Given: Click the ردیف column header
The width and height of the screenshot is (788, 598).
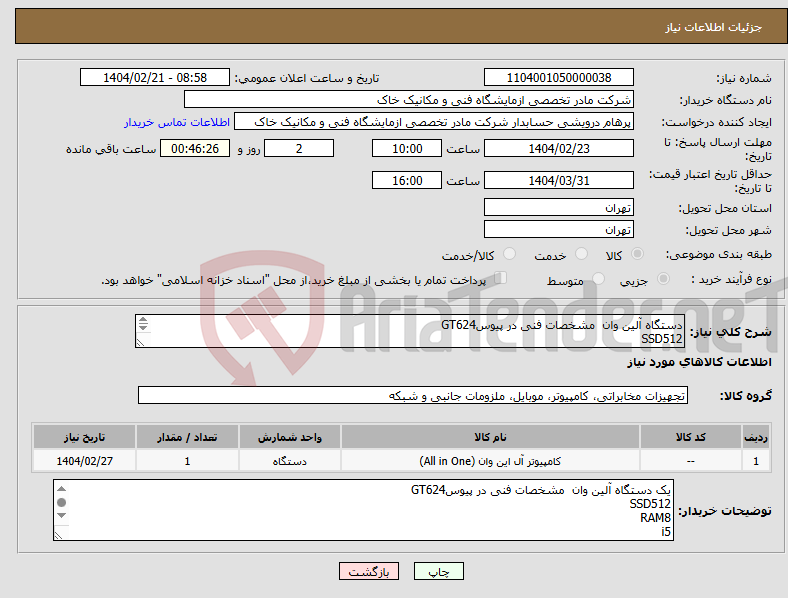Looking at the screenshot, I should click(x=756, y=437).
